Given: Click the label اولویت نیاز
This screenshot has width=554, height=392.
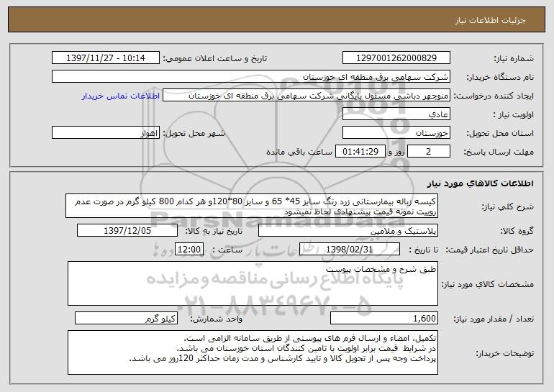Looking at the screenshot, I should click(514, 114).
